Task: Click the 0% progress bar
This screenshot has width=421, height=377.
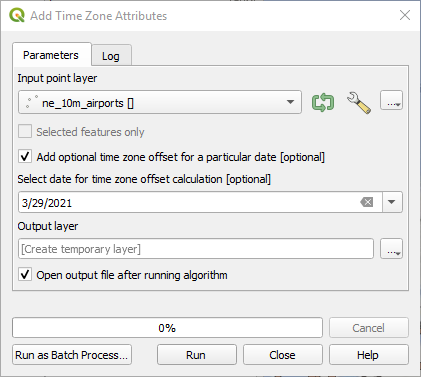Action: click(167, 328)
